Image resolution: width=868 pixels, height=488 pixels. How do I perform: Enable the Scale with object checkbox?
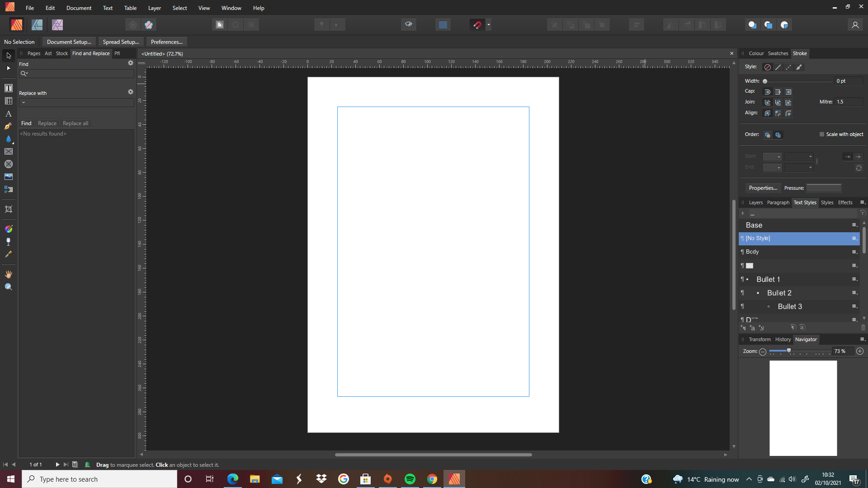pos(821,134)
